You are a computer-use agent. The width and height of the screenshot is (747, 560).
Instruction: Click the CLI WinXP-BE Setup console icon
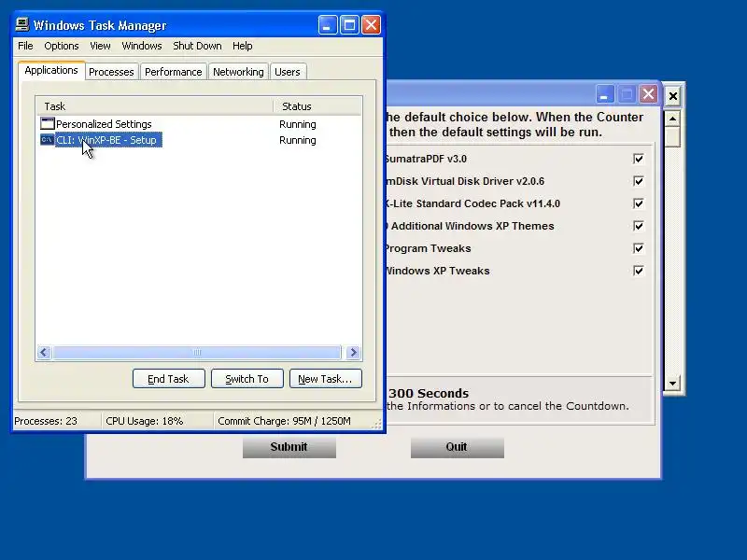(x=48, y=140)
